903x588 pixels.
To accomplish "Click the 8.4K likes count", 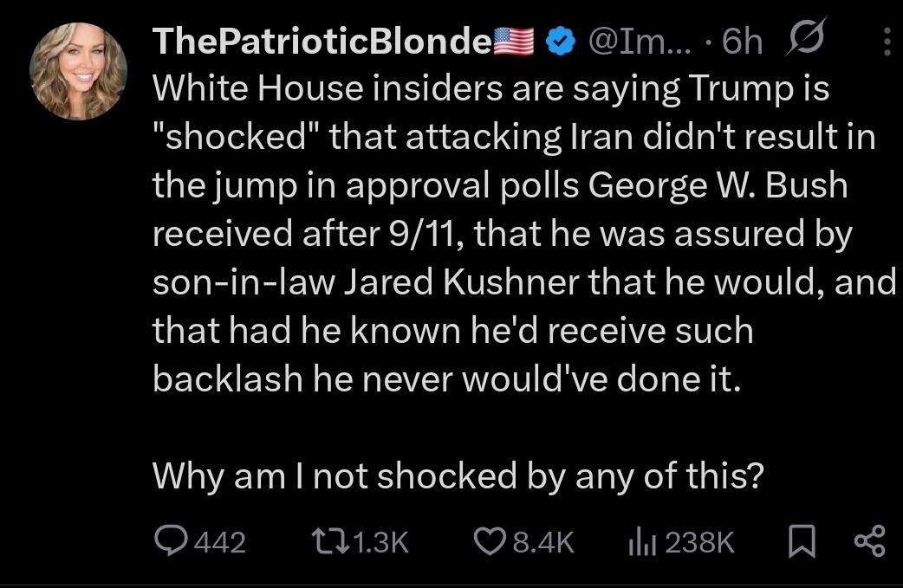I will tap(543, 543).
